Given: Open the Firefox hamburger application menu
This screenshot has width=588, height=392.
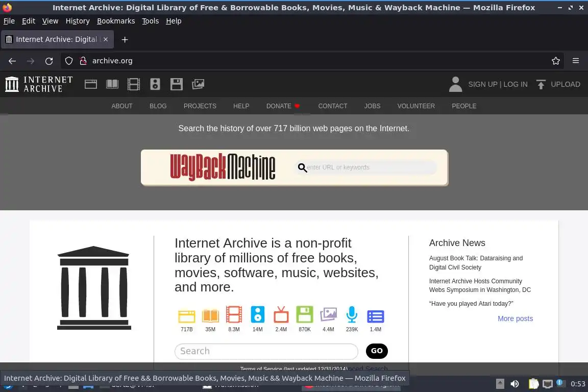Looking at the screenshot, I should 576,61.
